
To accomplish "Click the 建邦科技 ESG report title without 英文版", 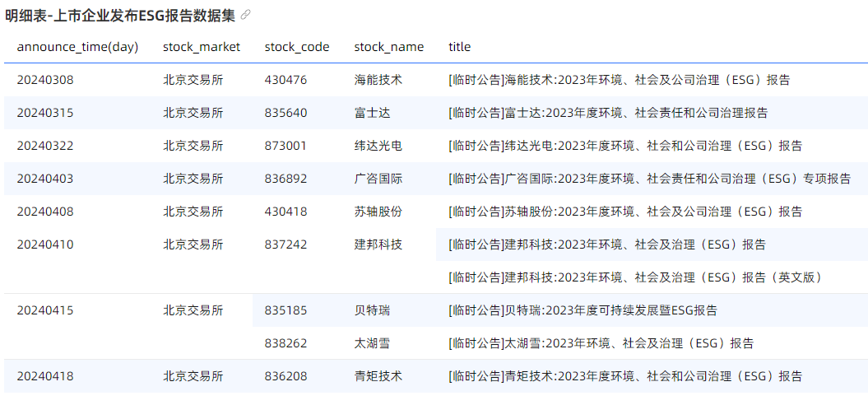I will click(607, 244).
